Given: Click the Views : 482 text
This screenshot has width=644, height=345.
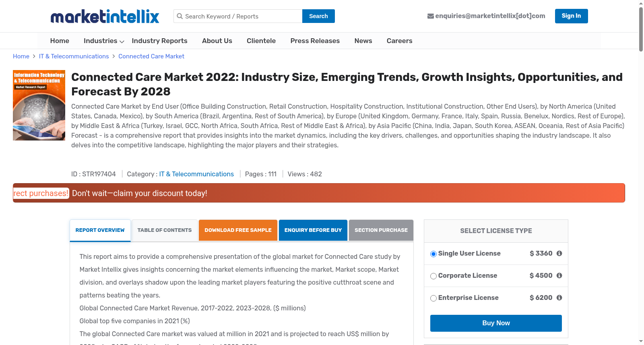Looking at the screenshot, I should click(x=305, y=174).
